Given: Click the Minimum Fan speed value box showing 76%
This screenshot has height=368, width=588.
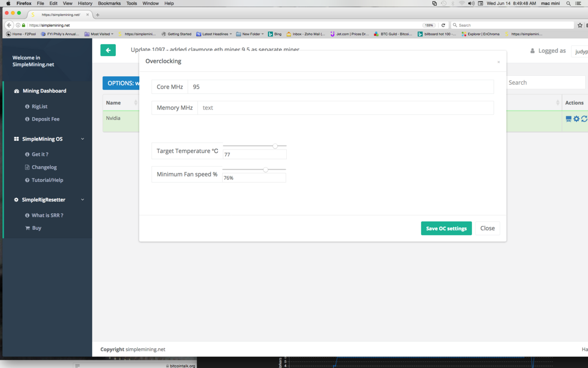Looking at the screenshot, I should click(x=254, y=178).
